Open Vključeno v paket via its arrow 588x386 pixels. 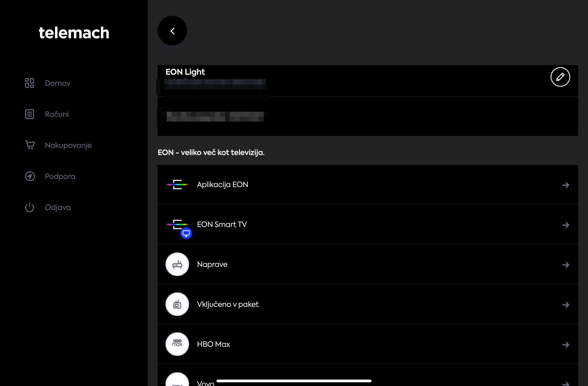tap(566, 305)
